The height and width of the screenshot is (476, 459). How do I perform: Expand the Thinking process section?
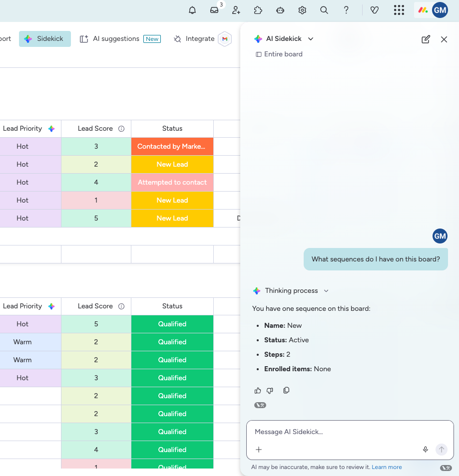pos(292,291)
